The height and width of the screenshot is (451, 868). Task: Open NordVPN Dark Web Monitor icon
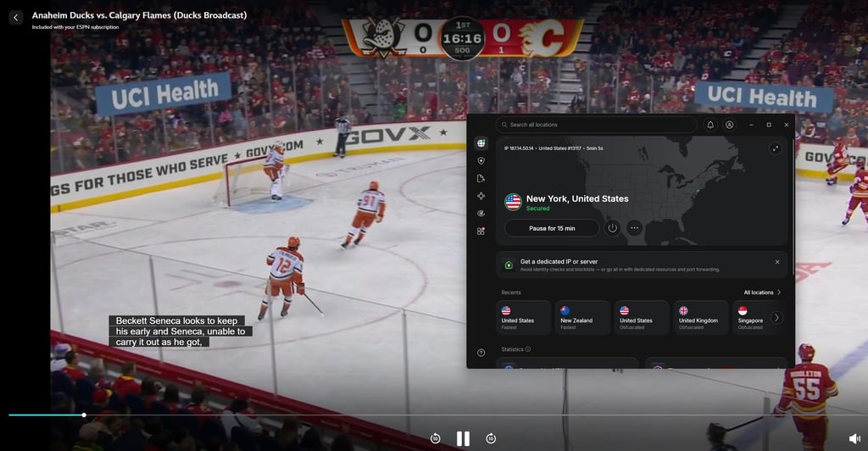click(x=481, y=214)
